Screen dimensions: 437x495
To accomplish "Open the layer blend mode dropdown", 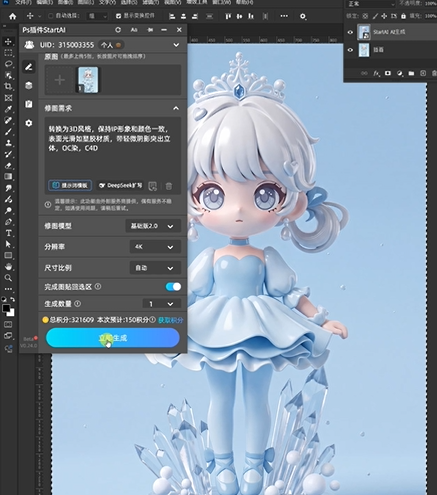I will pyautogui.click(x=370, y=4).
